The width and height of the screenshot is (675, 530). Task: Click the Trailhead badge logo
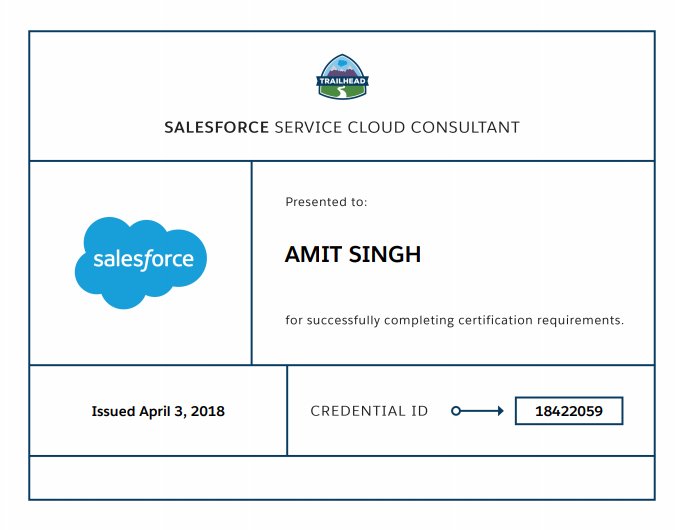click(x=342, y=77)
